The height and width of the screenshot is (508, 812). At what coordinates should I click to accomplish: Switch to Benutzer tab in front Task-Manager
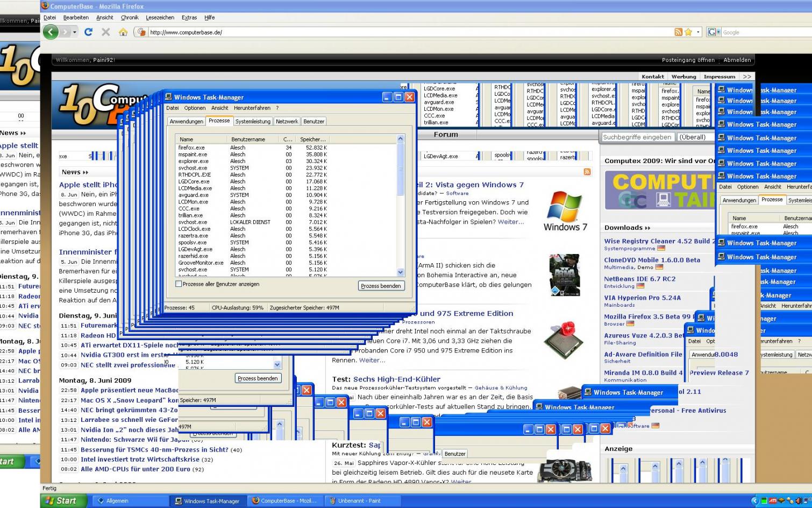pyautogui.click(x=314, y=122)
